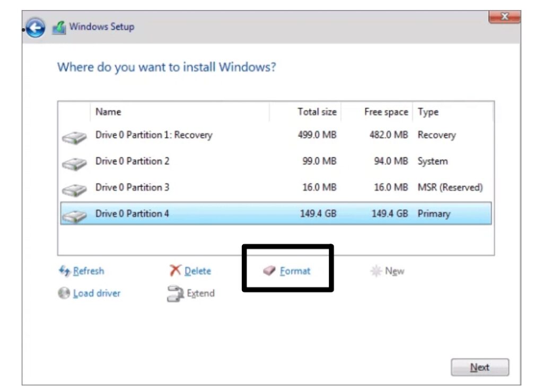Click the Primary type cell
The width and height of the screenshot is (543, 392).
[434, 214]
